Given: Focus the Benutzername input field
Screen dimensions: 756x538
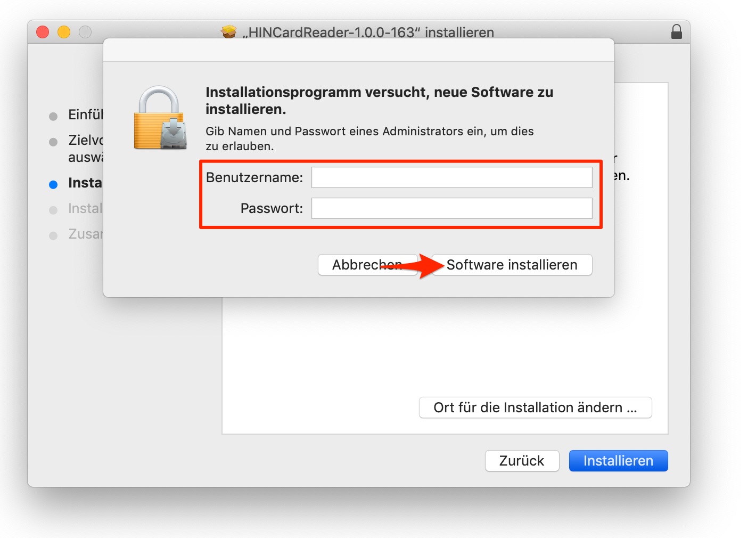Looking at the screenshot, I should [451, 177].
